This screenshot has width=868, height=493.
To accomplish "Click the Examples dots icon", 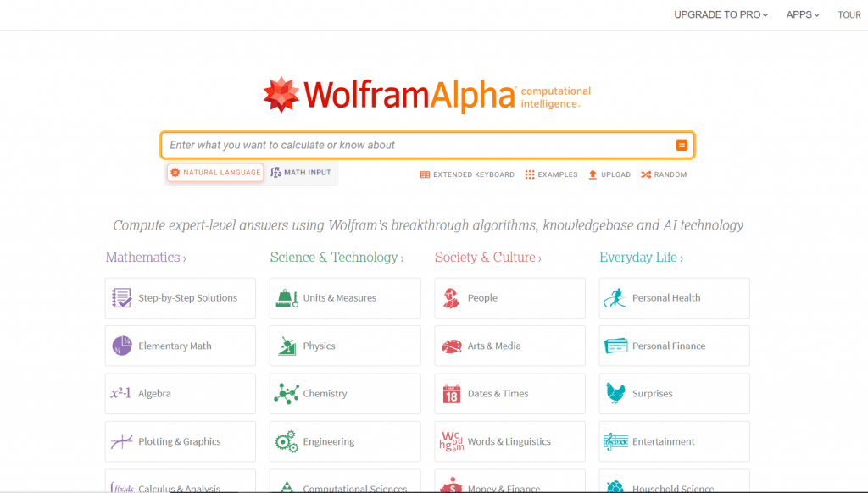I will (x=530, y=174).
